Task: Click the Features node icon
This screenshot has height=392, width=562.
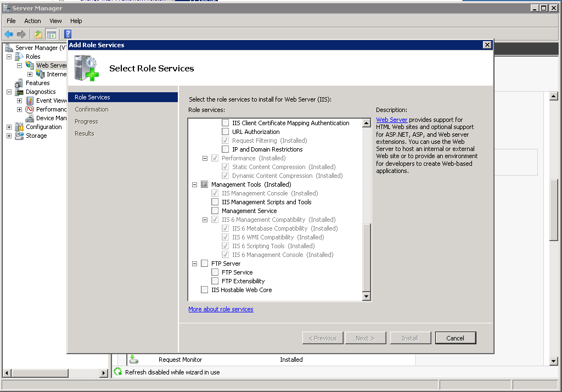Action: [x=19, y=83]
